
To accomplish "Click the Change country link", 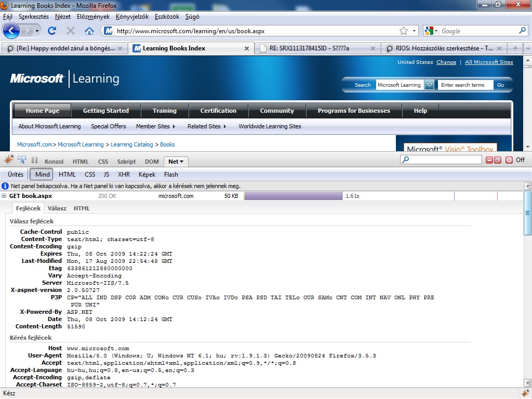I will point(446,62).
